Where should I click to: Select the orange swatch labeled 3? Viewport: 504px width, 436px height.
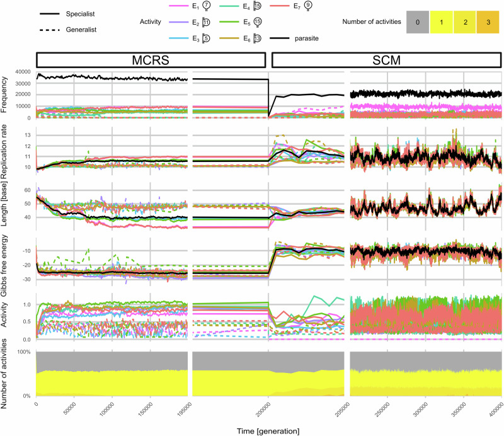488,22
